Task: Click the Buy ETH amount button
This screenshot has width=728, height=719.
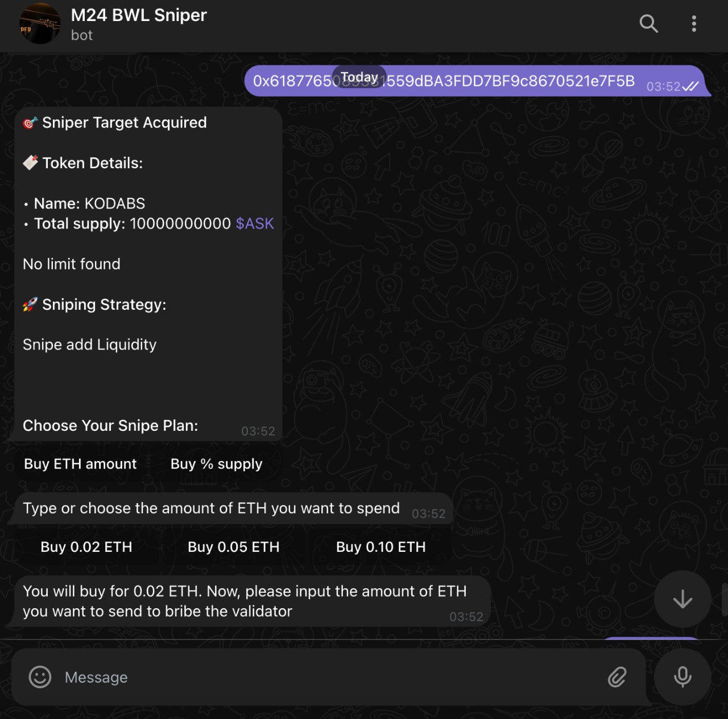Action: (x=80, y=464)
